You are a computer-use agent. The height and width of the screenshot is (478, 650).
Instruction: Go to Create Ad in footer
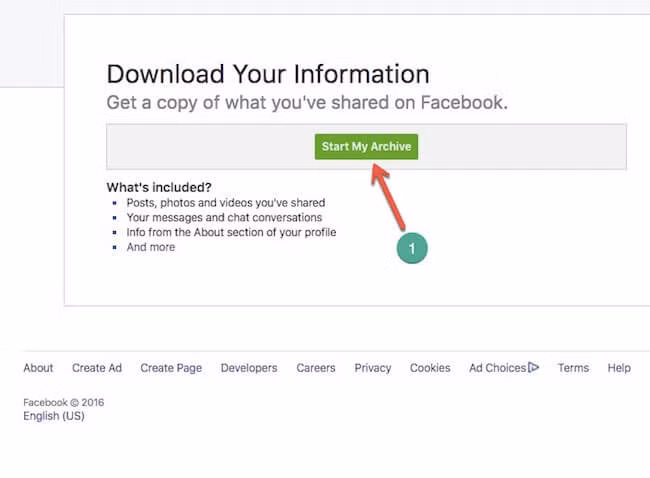[x=97, y=368]
